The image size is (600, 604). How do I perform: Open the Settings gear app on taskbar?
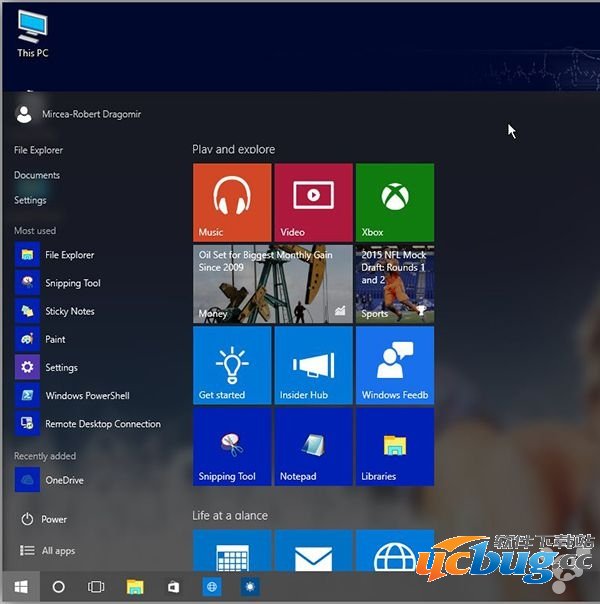(250, 587)
